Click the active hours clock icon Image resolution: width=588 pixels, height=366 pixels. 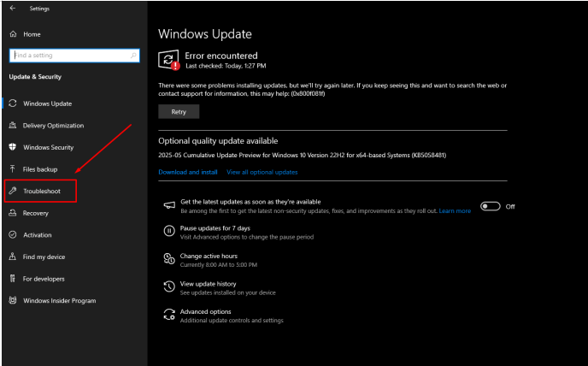pyautogui.click(x=169, y=259)
